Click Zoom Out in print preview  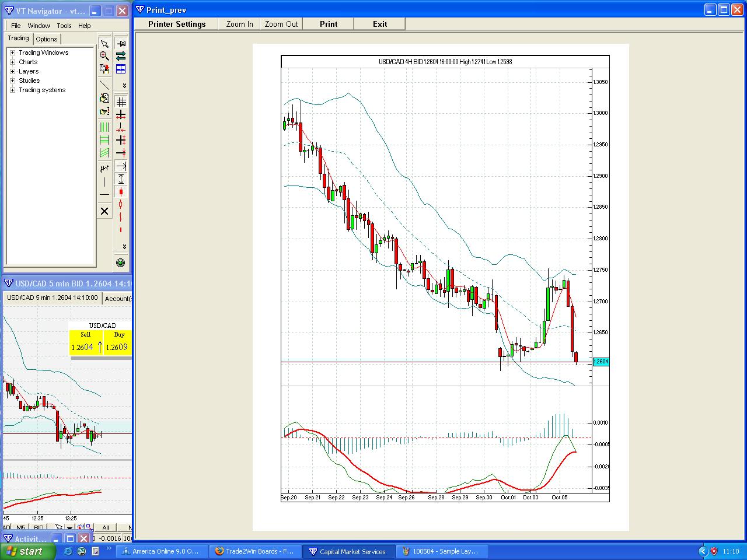coord(281,24)
